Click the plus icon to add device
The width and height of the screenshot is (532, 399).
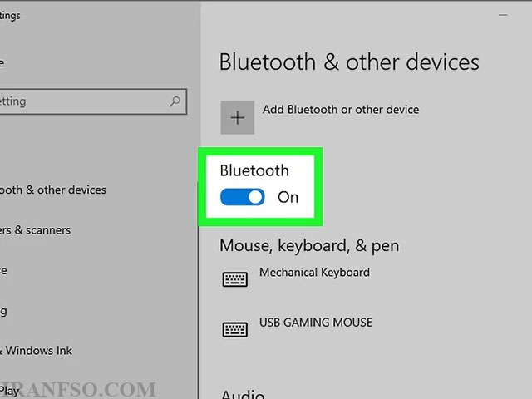pyautogui.click(x=238, y=117)
